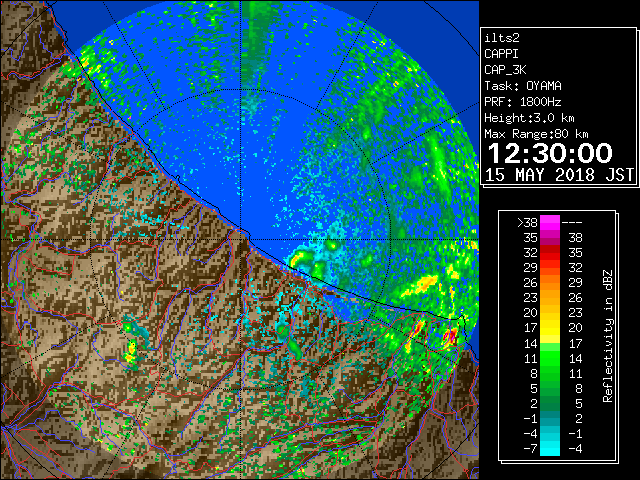Click the 'Max Range:80 km' text
This screenshot has height=480, width=640.
click(536, 134)
